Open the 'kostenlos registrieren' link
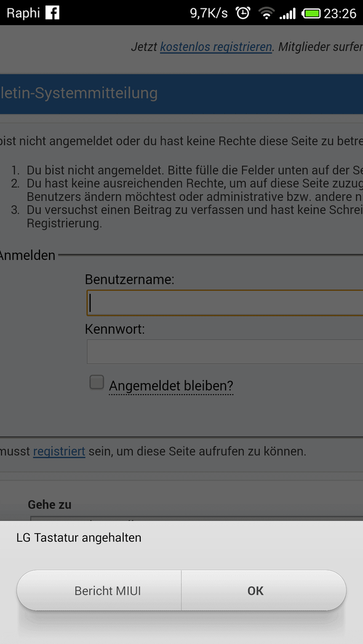 pyautogui.click(x=216, y=47)
